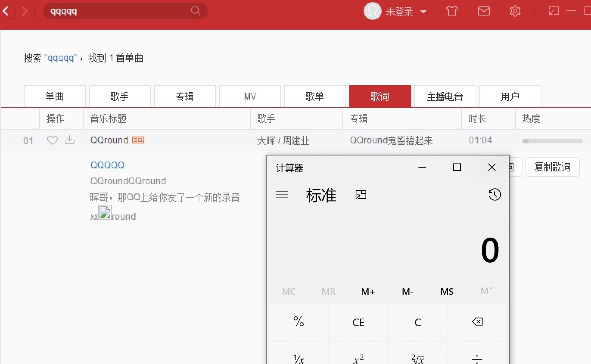This screenshot has height=364, width=591.
Task: Expand the 未登录 account dropdown
Action: pyautogui.click(x=423, y=12)
